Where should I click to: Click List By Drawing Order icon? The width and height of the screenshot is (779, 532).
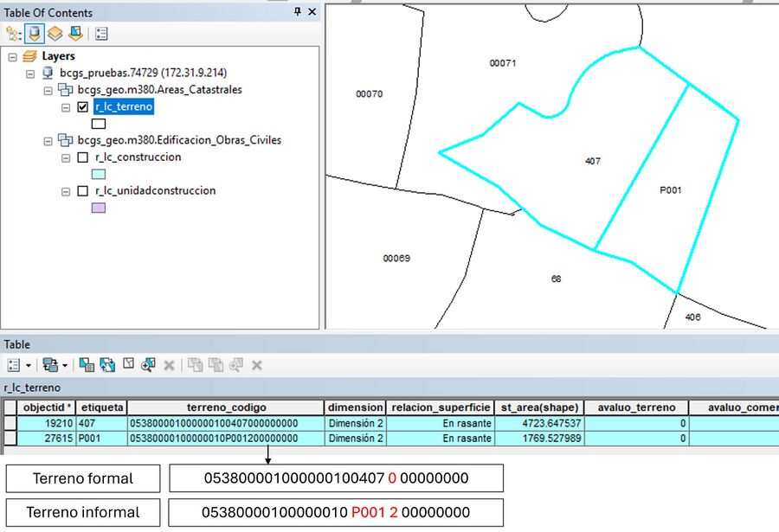[x=15, y=34]
